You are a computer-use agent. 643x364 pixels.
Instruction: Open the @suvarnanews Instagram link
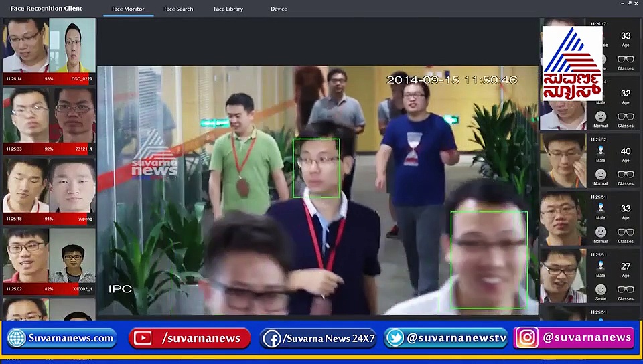587,337
